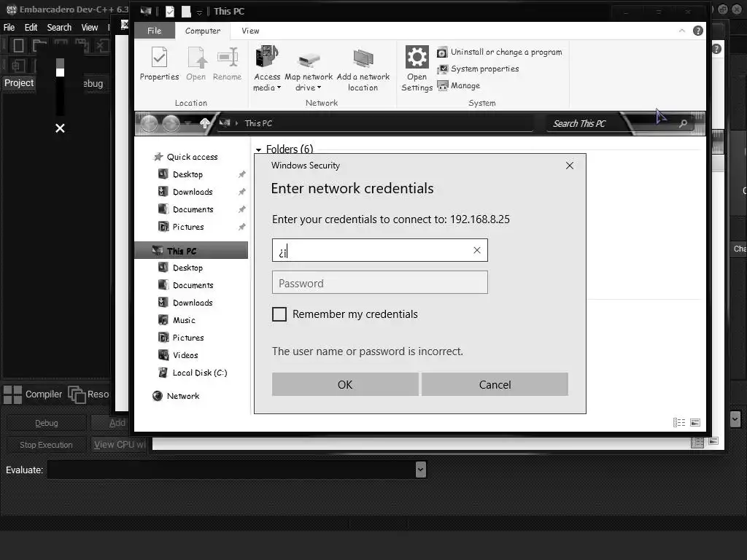Click Properties icon in quick access toolbar
This screenshot has height=560, width=747.
[x=169, y=12]
